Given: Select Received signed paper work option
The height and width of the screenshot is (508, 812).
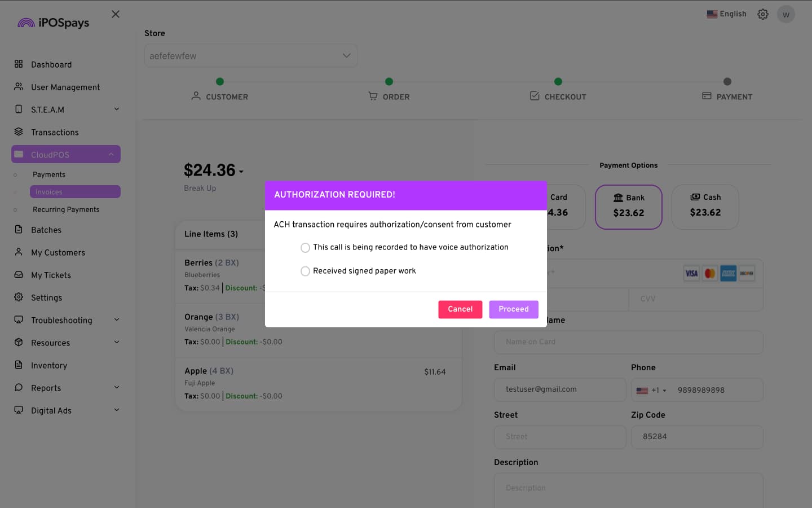Looking at the screenshot, I should coord(305,271).
